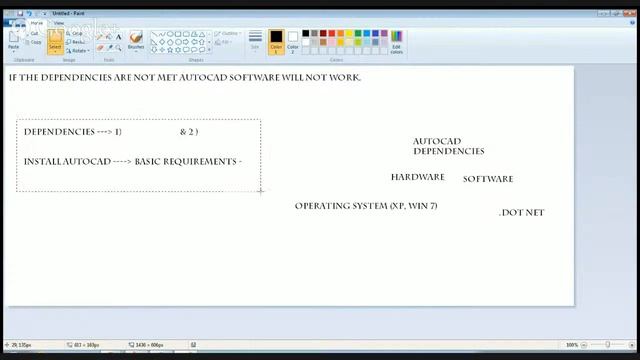Select the Eraser tool
The height and width of the screenshot is (360, 640).
100,48
